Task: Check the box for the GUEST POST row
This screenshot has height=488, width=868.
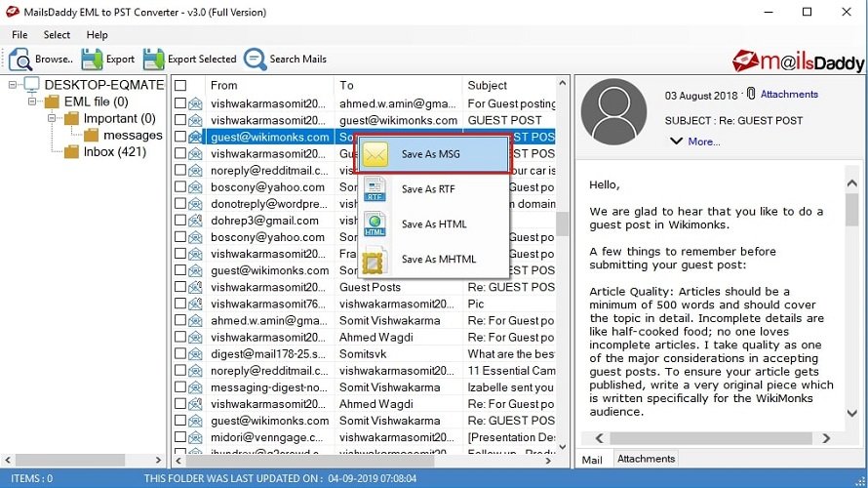Action: [x=180, y=120]
